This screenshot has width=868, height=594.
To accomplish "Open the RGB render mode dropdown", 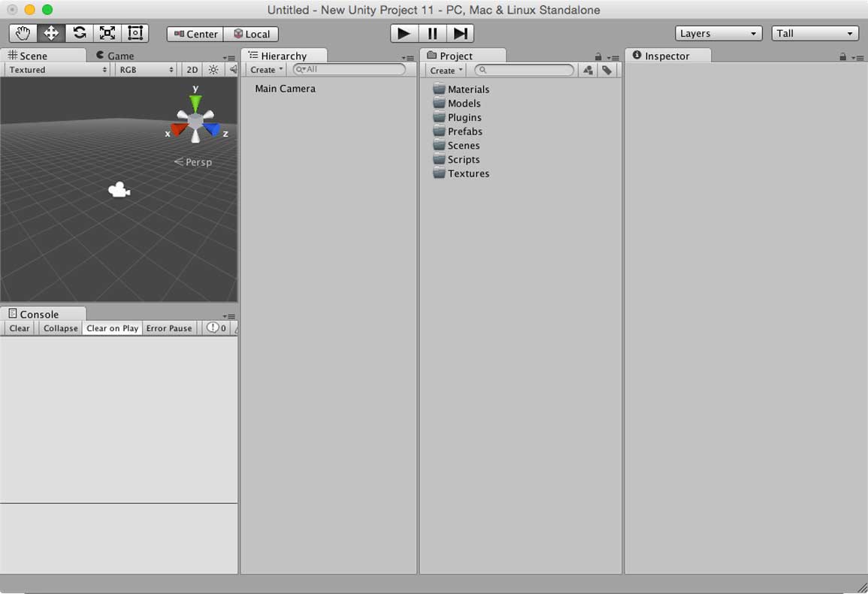I will [x=146, y=70].
